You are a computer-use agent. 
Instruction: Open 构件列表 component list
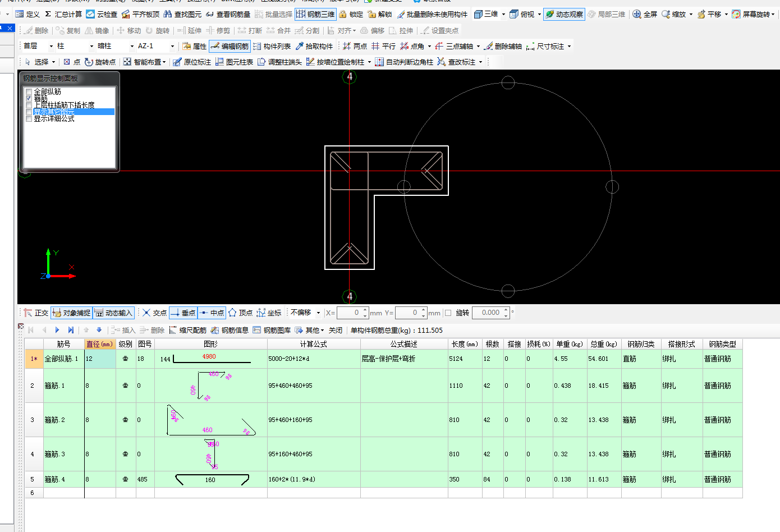click(272, 46)
